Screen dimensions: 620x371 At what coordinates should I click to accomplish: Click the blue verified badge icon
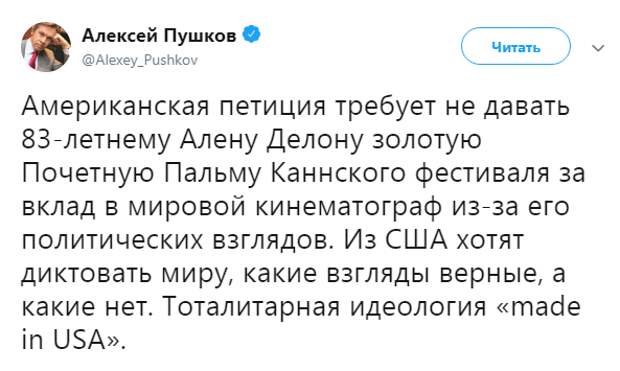click(251, 35)
